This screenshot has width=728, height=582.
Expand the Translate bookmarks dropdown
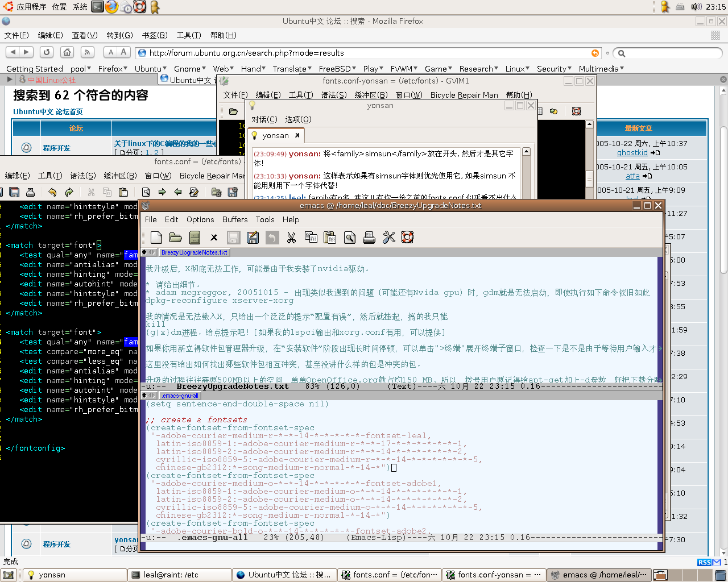click(x=292, y=69)
